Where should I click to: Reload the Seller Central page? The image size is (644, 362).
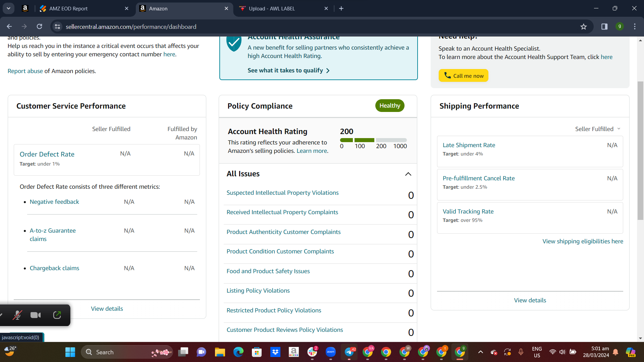40,26
